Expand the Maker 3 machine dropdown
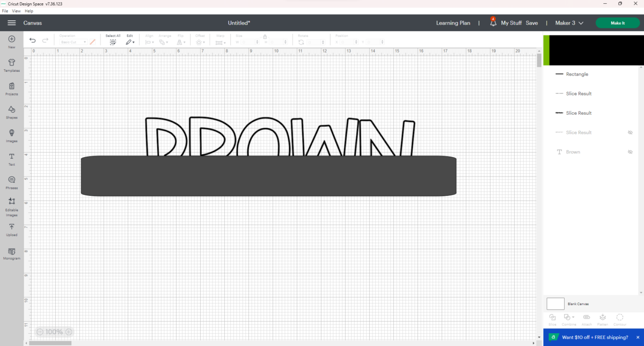The height and width of the screenshot is (346, 644). tap(569, 23)
